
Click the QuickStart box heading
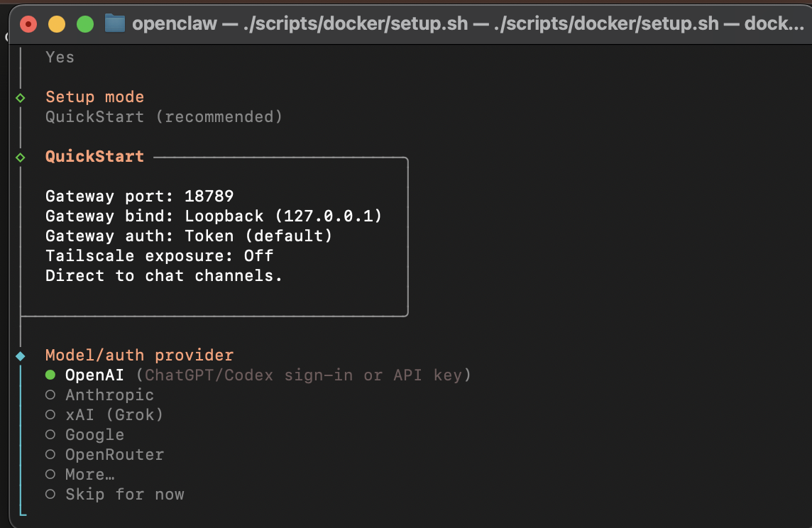coord(95,156)
